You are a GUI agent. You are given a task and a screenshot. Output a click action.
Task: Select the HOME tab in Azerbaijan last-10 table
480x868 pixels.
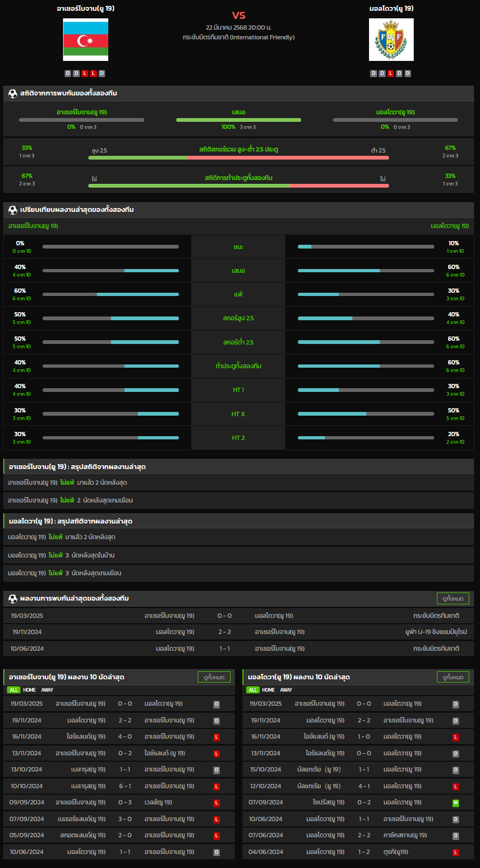[30, 690]
